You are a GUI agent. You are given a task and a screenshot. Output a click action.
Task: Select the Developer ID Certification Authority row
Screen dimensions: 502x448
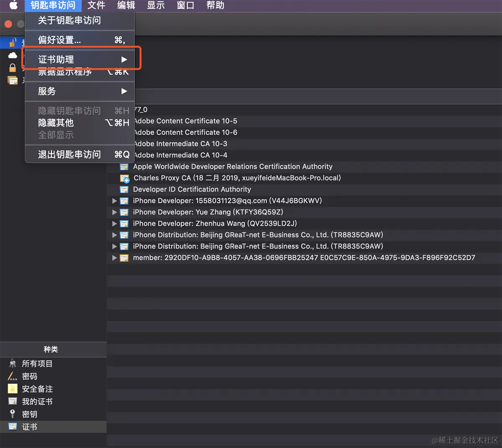click(304, 189)
